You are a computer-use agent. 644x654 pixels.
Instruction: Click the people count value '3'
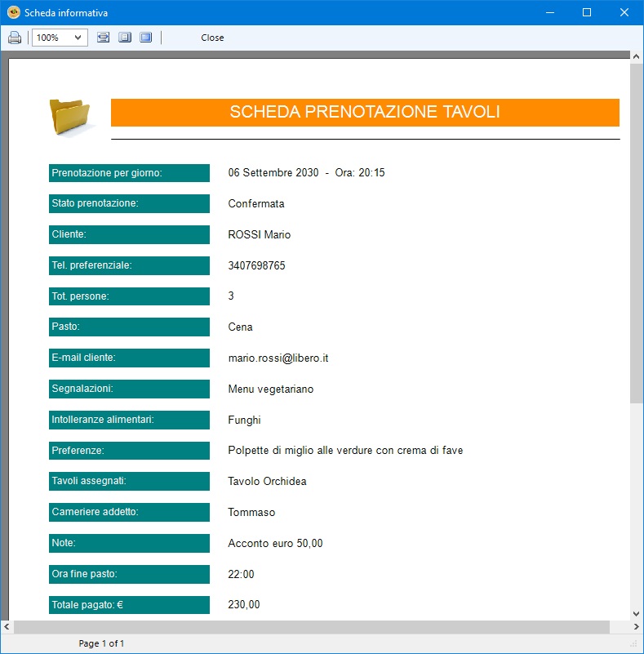pyautogui.click(x=231, y=296)
